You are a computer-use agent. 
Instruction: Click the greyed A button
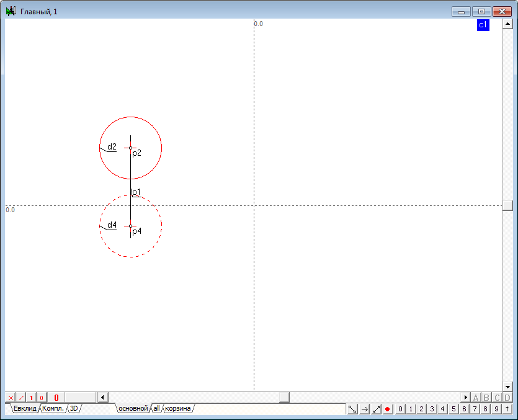(x=476, y=397)
